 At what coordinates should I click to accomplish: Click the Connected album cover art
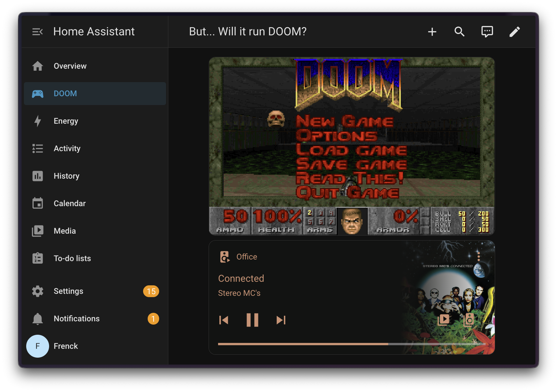tap(449, 297)
